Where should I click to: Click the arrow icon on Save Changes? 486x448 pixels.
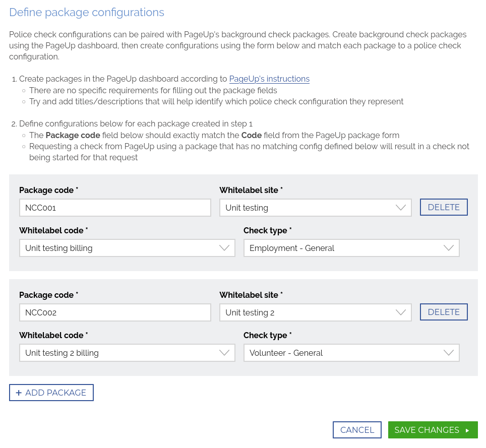467,430
